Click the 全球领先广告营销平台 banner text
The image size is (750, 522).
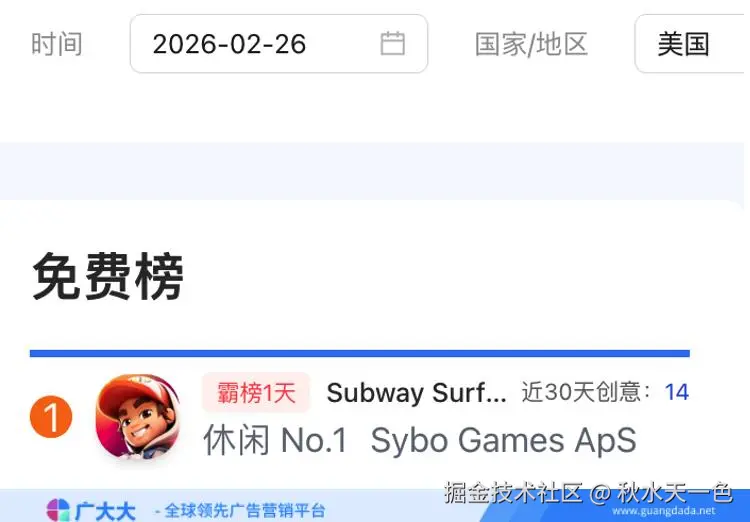point(245,511)
